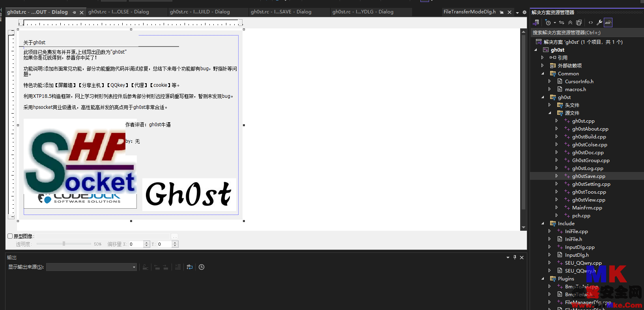Select macros.h file
The height and width of the screenshot is (310, 644).
point(575,90)
